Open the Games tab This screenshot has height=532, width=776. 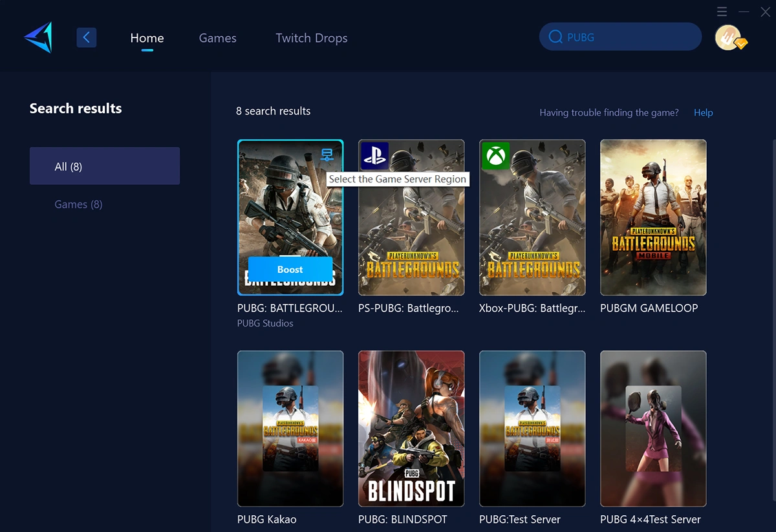[x=217, y=38]
